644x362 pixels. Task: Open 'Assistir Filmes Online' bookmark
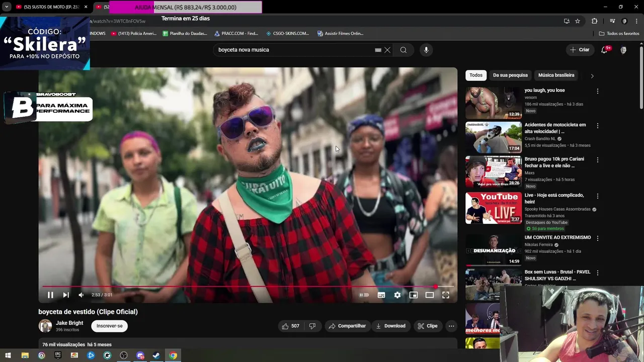pyautogui.click(x=340, y=33)
